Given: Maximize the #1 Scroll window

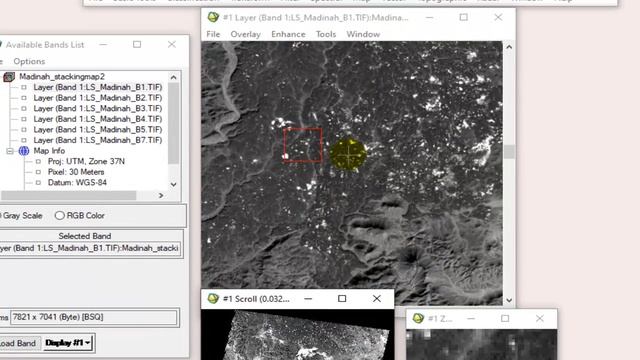Looking at the screenshot, I should pos(342,299).
